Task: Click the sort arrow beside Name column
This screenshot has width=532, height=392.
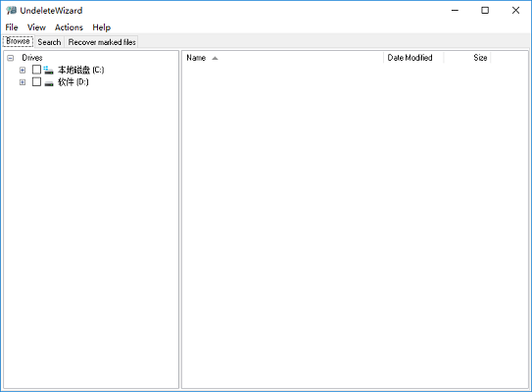Action: click(215, 58)
